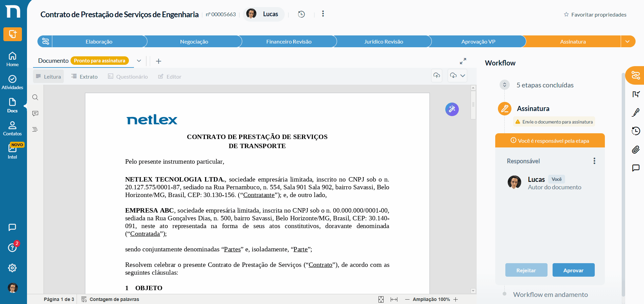Viewport: 644px width, 304px height.
Task: Search within the document using magnifier icon
Action: (x=35, y=98)
